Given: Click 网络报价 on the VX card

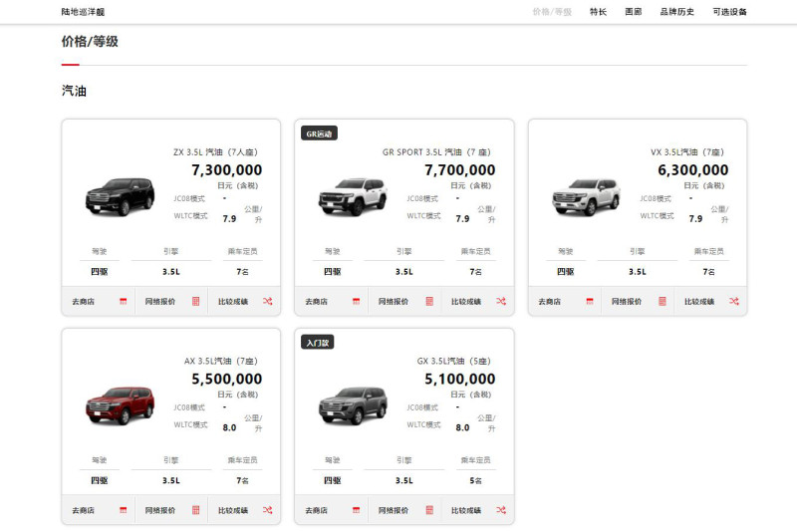Looking at the screenshot, I should click(627, 301).
